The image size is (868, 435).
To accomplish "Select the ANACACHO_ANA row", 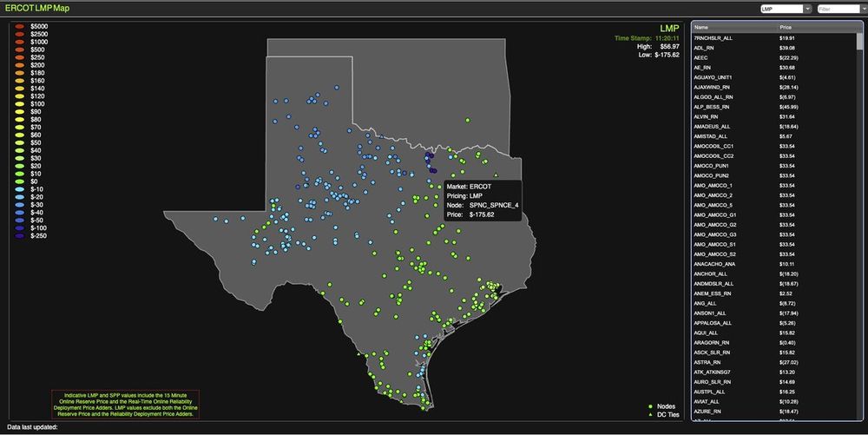I will [774, 264].
